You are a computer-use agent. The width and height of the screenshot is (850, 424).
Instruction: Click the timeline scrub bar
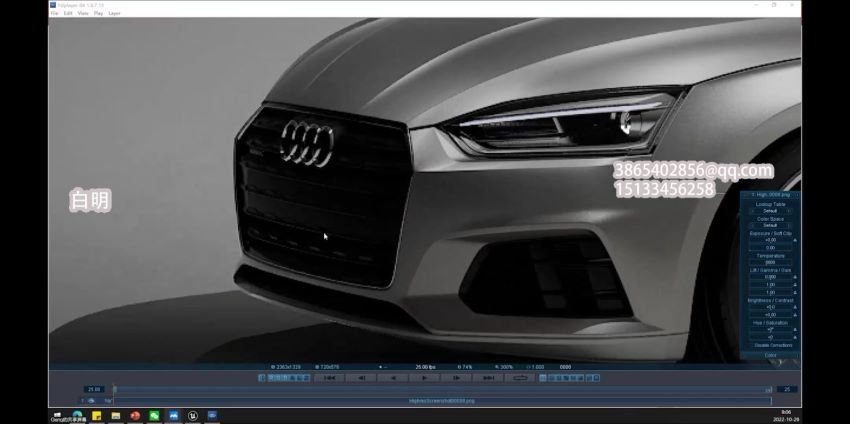[440, 389]
